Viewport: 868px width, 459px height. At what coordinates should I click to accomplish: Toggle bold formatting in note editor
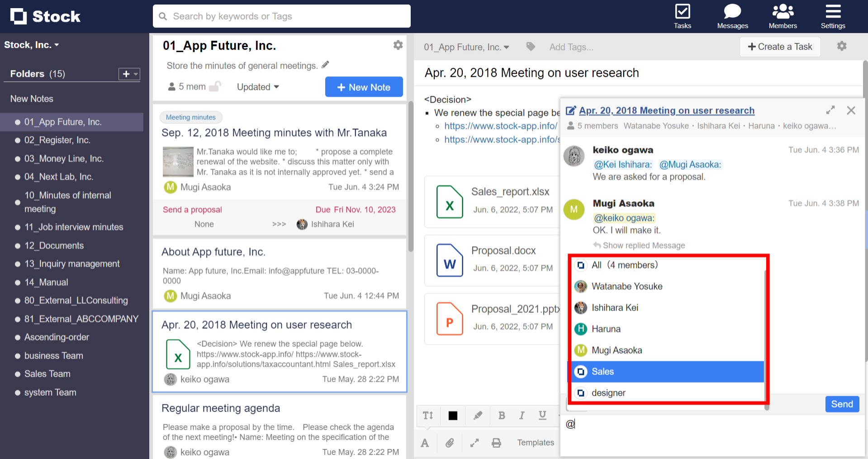click(x=502, y=416)
